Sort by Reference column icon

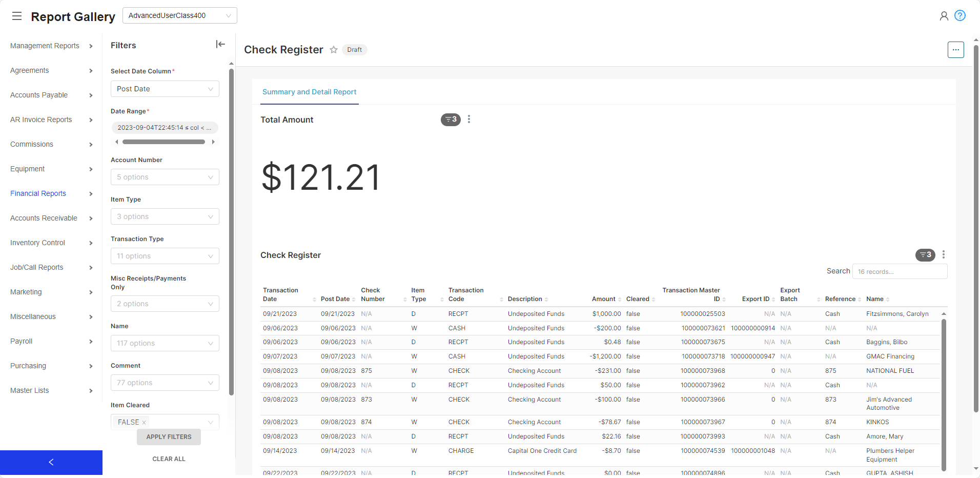coord(860,300)
